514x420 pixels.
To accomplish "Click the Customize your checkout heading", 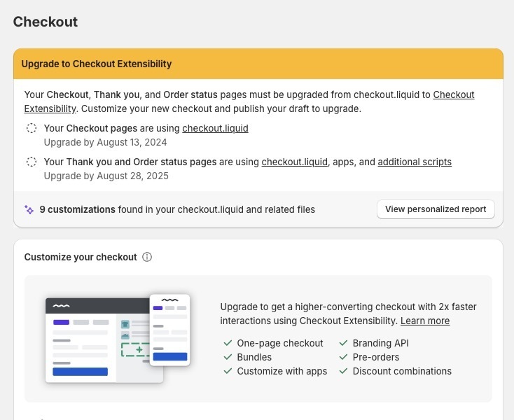I will [x=81, y=257].
